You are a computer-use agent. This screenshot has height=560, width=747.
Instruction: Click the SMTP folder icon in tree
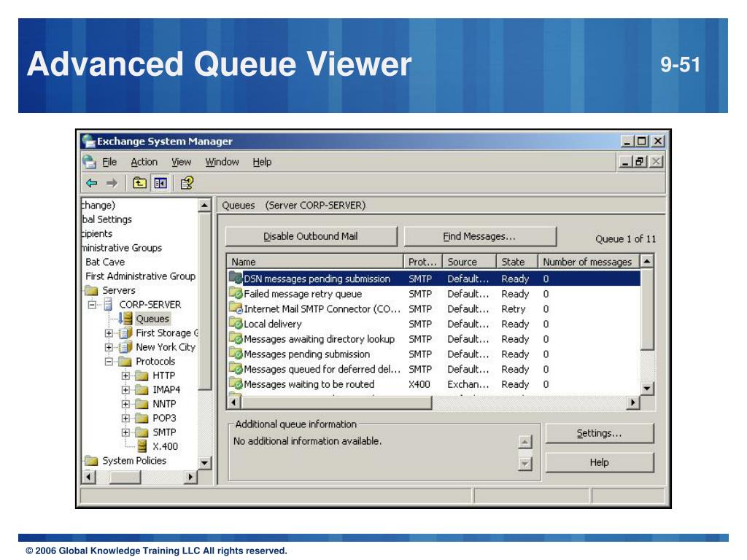point(142,432)
